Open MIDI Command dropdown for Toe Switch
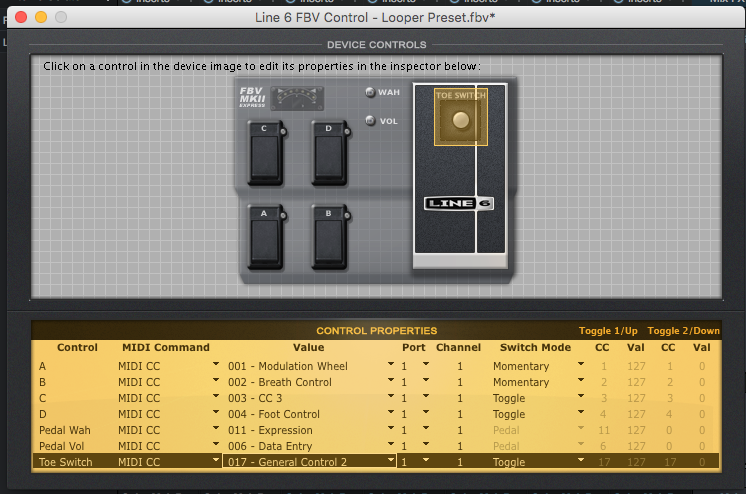This screenshot has height=494, width=746. coord(216,460)
